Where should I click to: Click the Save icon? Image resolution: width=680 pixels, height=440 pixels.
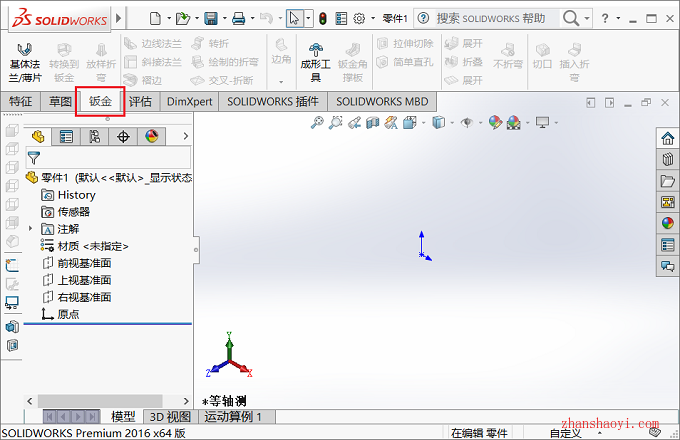[211, 18]
